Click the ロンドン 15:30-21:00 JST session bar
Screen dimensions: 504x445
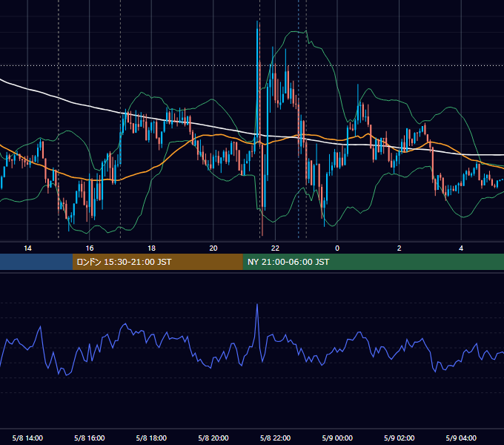tap(157, 262)
